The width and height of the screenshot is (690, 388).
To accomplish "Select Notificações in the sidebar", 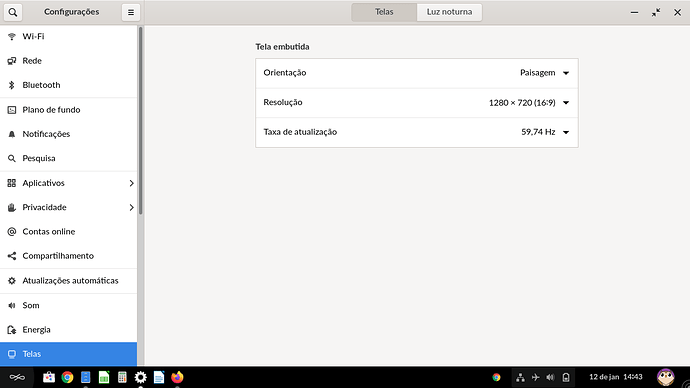I will coord(69,134).
